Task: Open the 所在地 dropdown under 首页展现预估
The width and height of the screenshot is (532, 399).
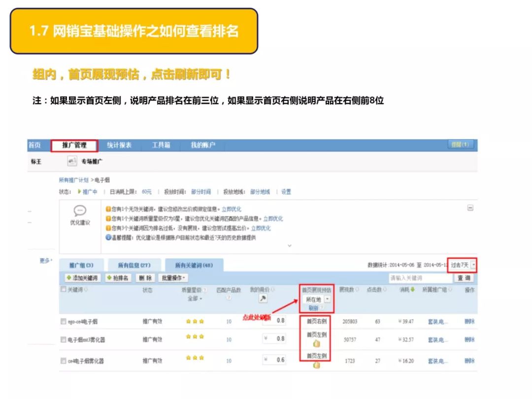Action: (x=327, y=299)
